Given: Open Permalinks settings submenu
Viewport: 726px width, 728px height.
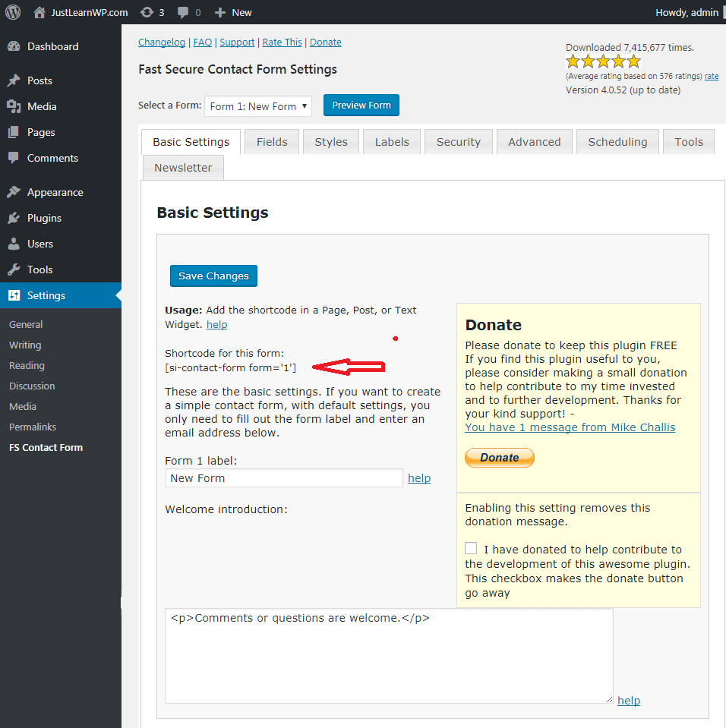Looking at the screenshot, I should 33,427.
